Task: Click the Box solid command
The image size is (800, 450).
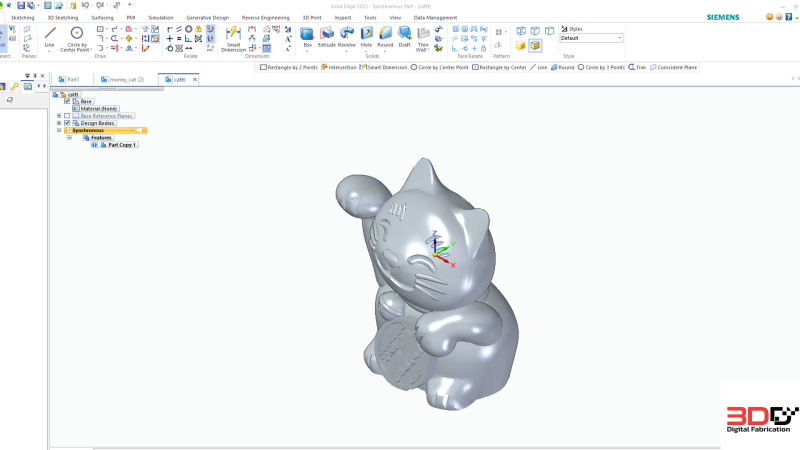Action: 307,37
